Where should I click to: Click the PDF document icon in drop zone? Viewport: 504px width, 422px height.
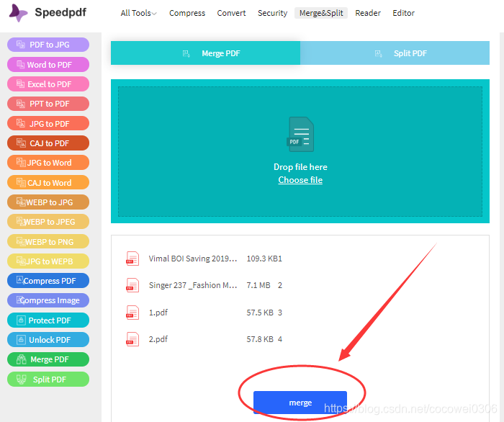pyautogui.click(x=300, y=135)
